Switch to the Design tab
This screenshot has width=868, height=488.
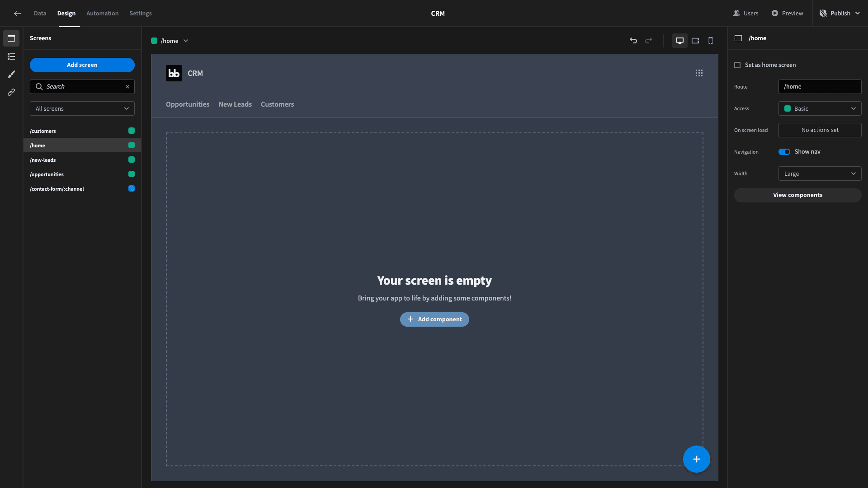point(66,14)
